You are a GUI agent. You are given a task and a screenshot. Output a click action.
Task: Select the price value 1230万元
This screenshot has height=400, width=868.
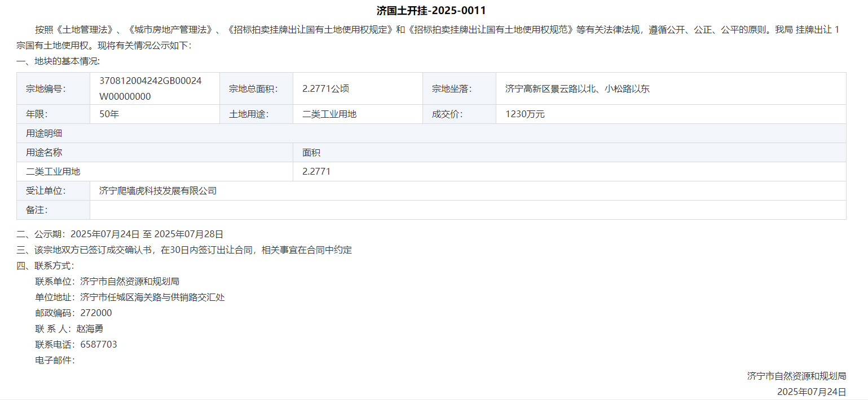click(525, 114)
